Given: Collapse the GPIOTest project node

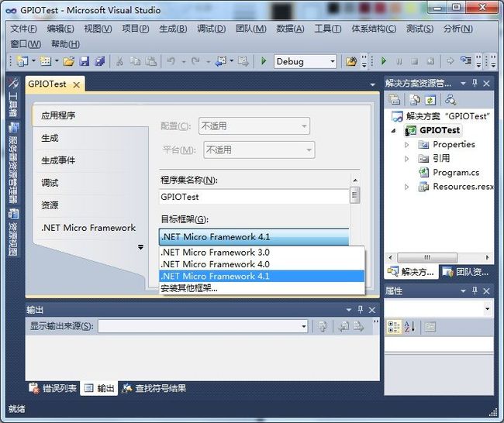Looking at the screenshot, I should point(394,131).
